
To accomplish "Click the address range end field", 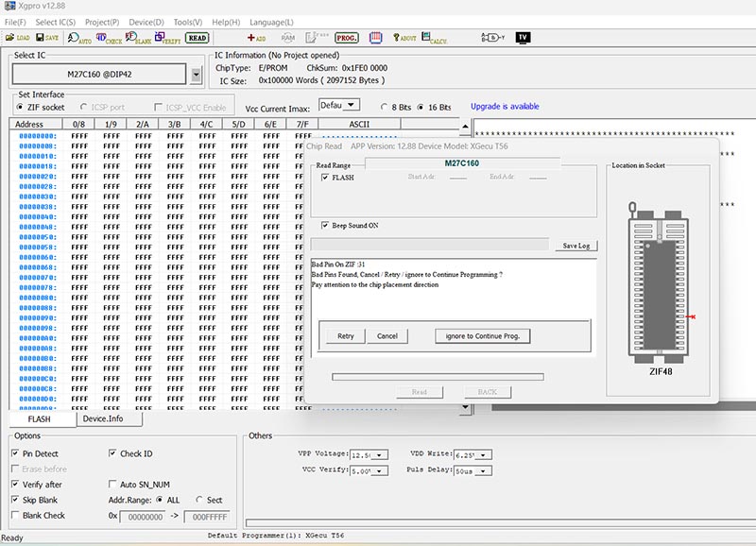I will point(205,517).
